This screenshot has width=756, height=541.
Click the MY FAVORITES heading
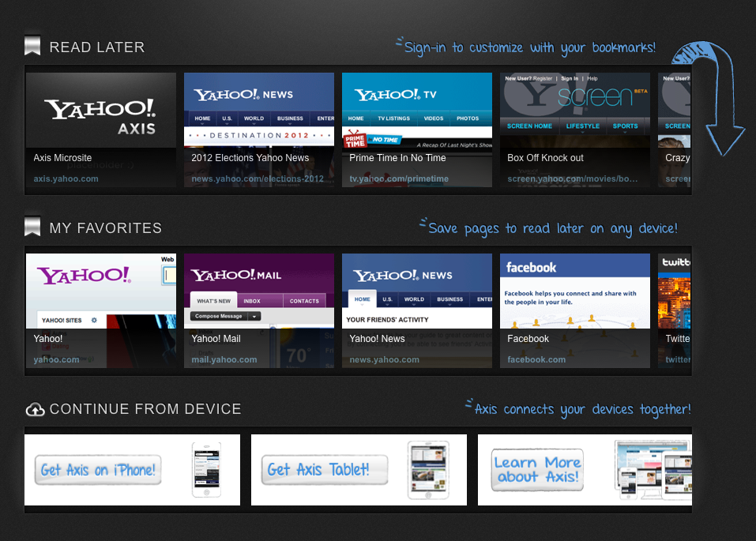[x=106, y=227]
